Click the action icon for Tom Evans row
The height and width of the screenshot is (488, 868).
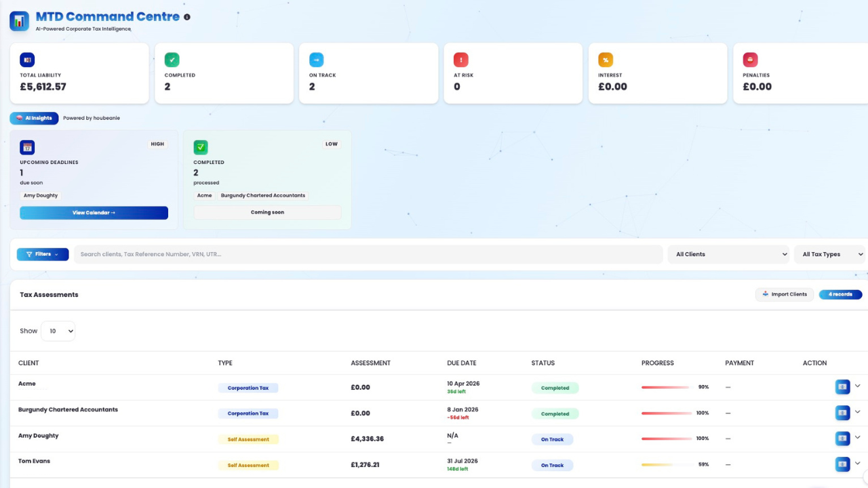(842, 464)
